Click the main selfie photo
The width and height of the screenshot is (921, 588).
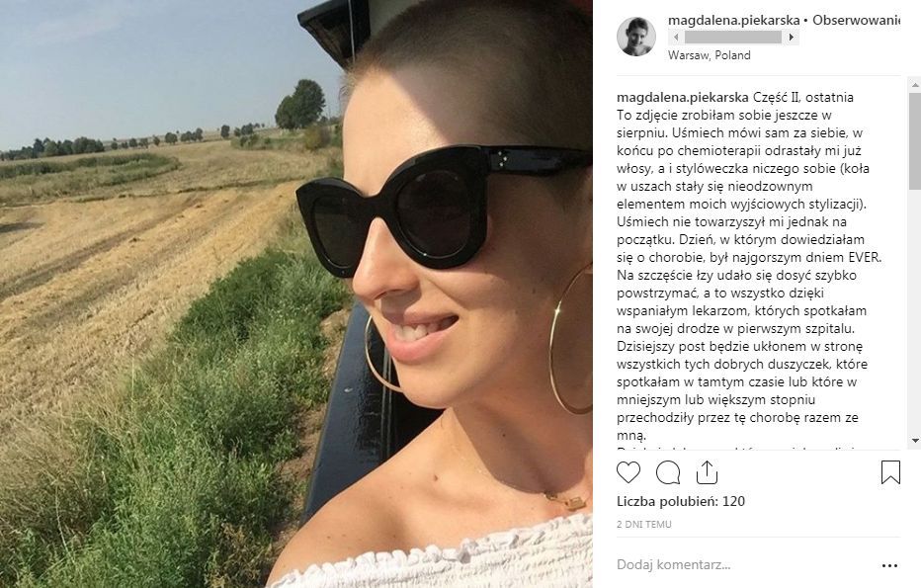pos(296,294)
